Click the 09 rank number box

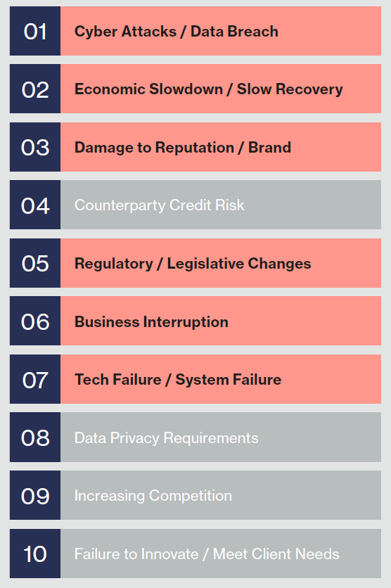point(35,495)
